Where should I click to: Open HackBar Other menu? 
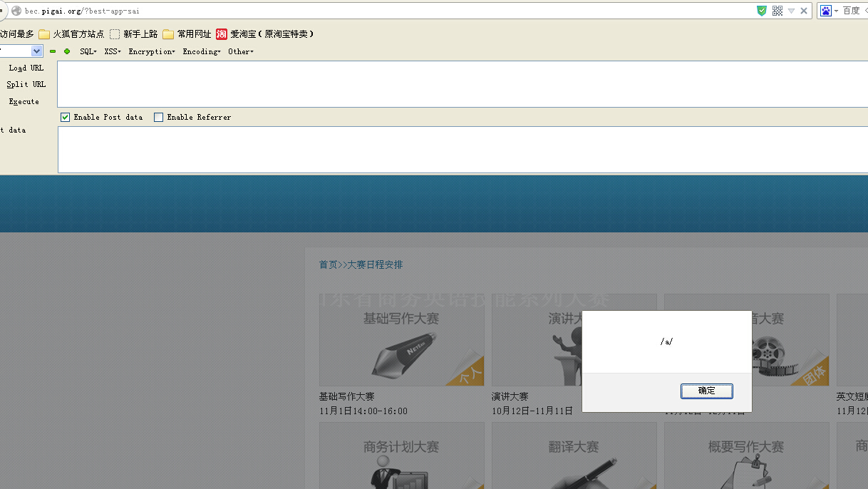pyautogui.click(x=241, y=51)
